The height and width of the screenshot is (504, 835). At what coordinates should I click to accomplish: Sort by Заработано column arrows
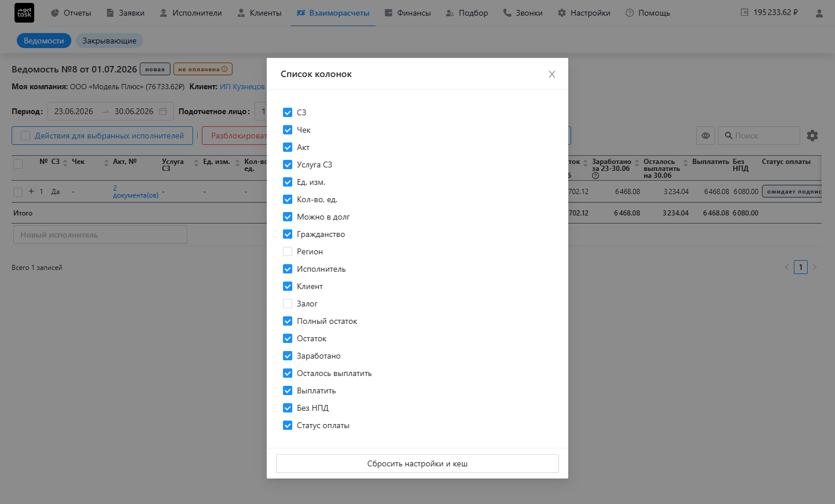point(637,163)
